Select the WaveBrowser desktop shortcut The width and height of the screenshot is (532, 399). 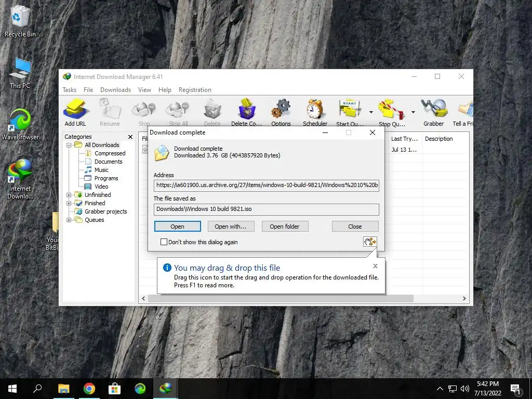pos(20,124)
